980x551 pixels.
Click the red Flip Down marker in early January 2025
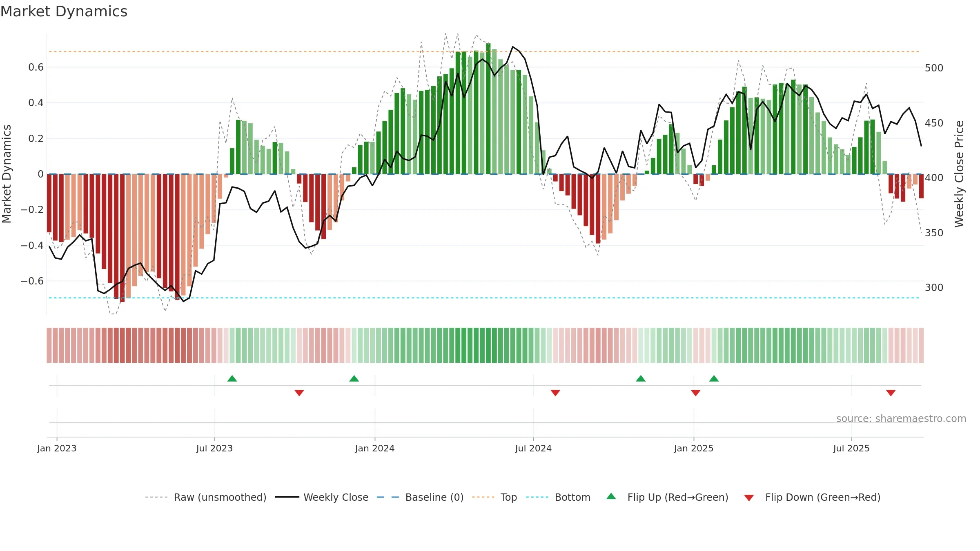pos(696,393)
